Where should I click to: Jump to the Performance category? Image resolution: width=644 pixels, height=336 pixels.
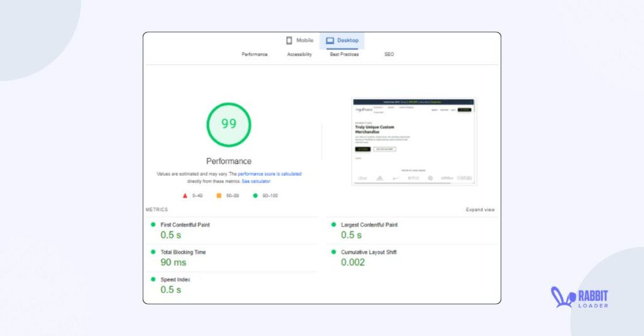[x=254, y=54]
